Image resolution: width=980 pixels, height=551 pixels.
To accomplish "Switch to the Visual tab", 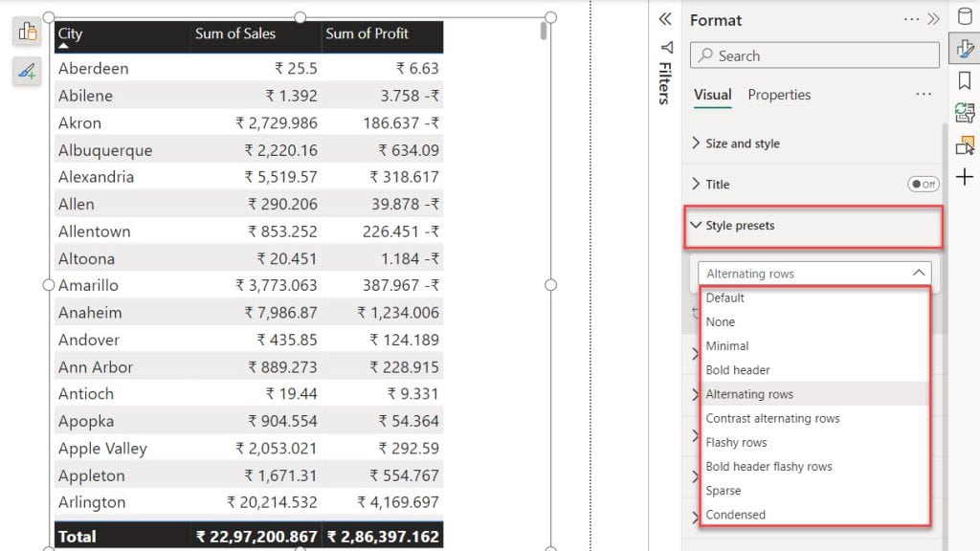I will (x=712, y=95).
